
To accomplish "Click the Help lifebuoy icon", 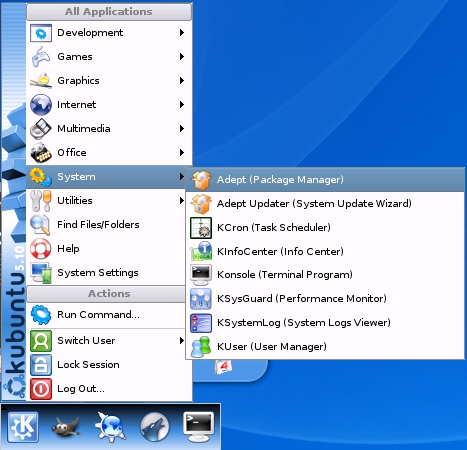I will pos(41,249).
